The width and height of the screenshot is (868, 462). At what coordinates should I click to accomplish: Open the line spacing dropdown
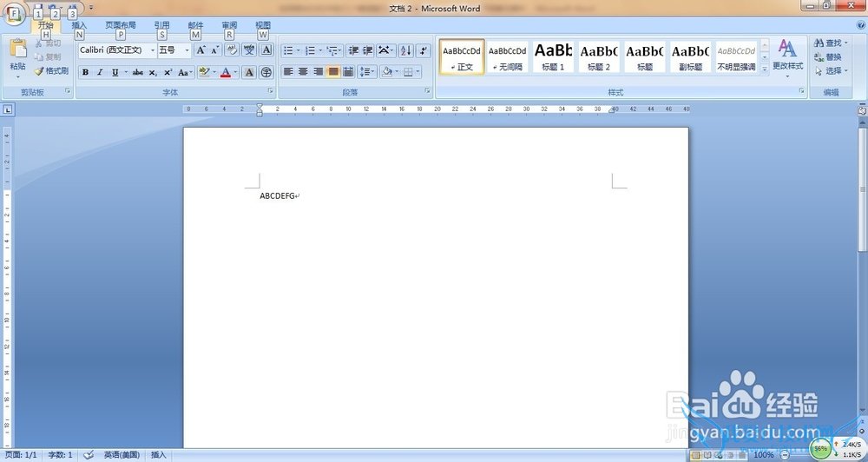[366, 72]
